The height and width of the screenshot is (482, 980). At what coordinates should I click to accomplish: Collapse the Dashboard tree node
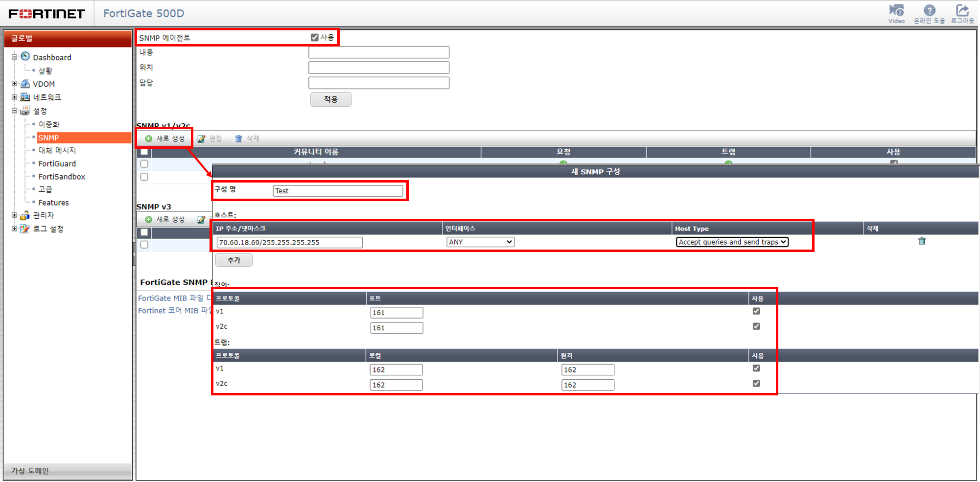[x=15, y=57]
